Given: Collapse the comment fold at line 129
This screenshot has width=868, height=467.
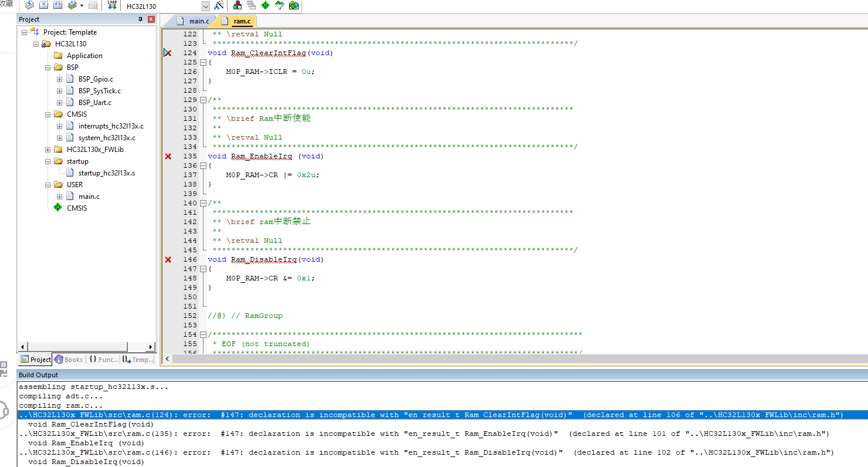Looking at the screenshot, I should click(x=203, y=100).
